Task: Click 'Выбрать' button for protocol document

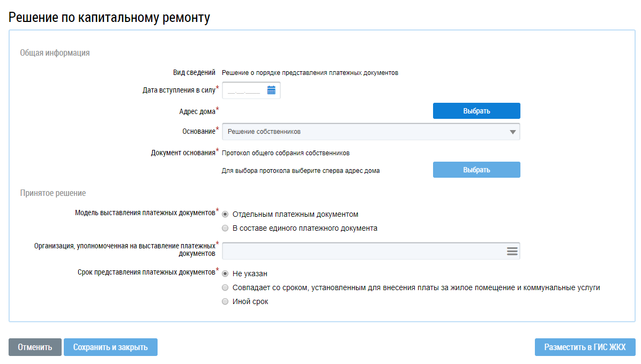Action: [x=476, y=170]
